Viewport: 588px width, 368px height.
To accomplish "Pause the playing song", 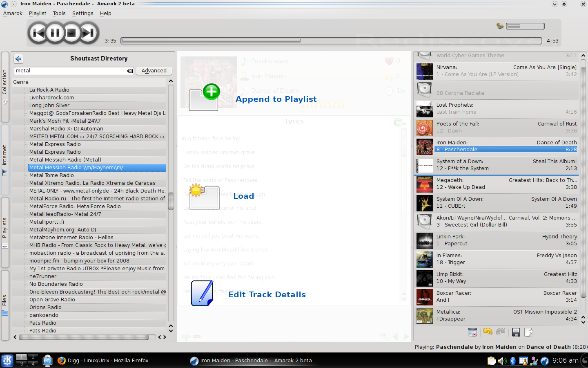I will point(55,32).
